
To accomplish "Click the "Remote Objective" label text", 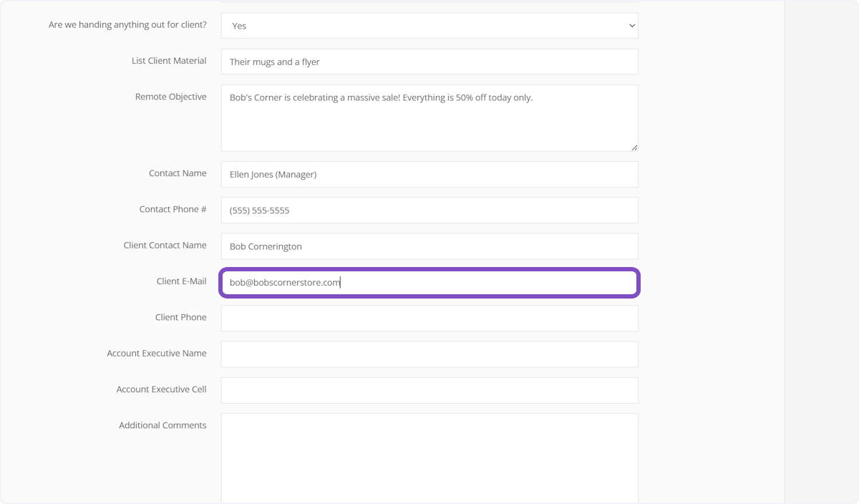I will click(x=170, y=97).
